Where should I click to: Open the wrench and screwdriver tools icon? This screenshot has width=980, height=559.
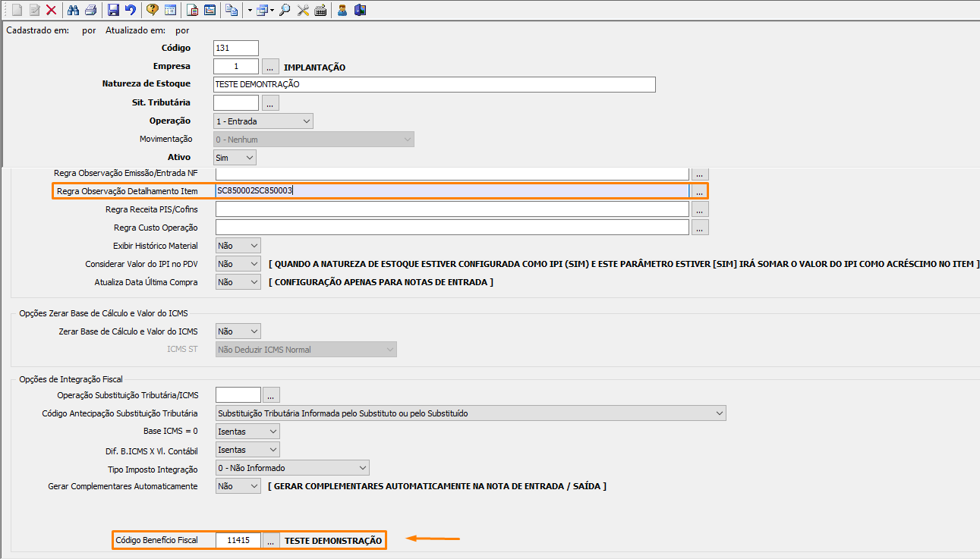click(x=303, y=10)
